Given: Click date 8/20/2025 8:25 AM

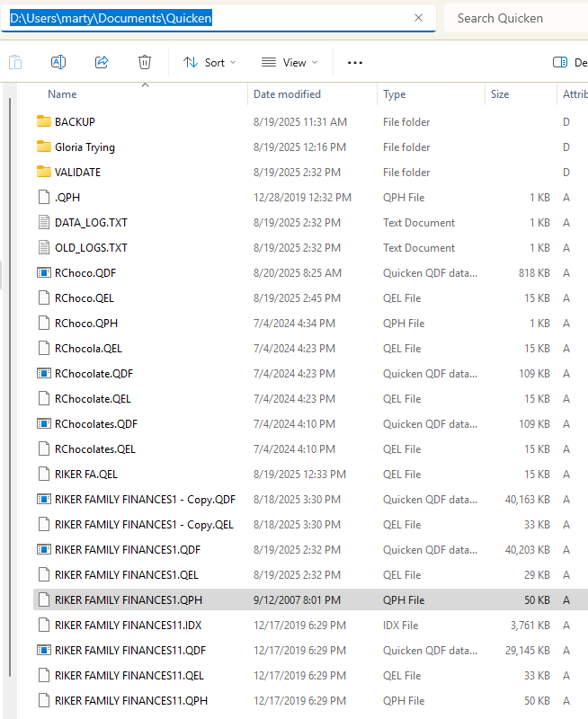Looking at the screenshot, I should point(298,273).
